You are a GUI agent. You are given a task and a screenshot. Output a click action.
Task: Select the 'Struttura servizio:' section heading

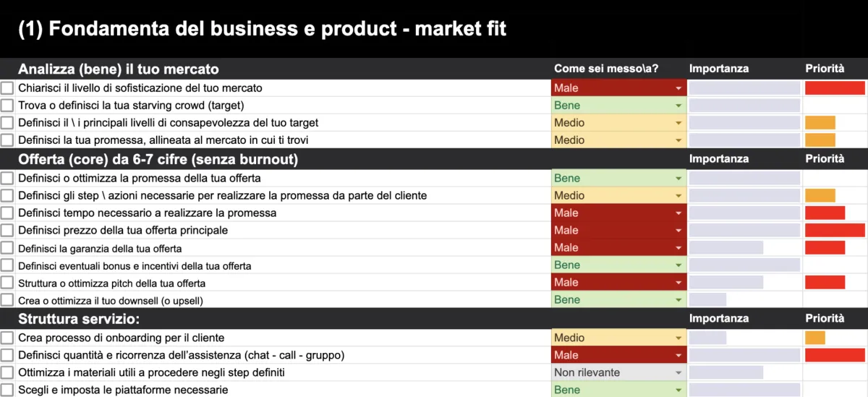[x=79, y=319]
